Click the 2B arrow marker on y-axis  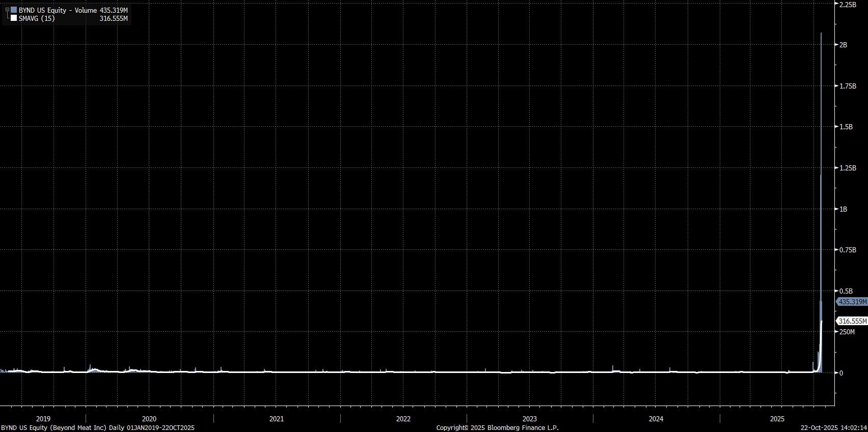coord(837,45)
